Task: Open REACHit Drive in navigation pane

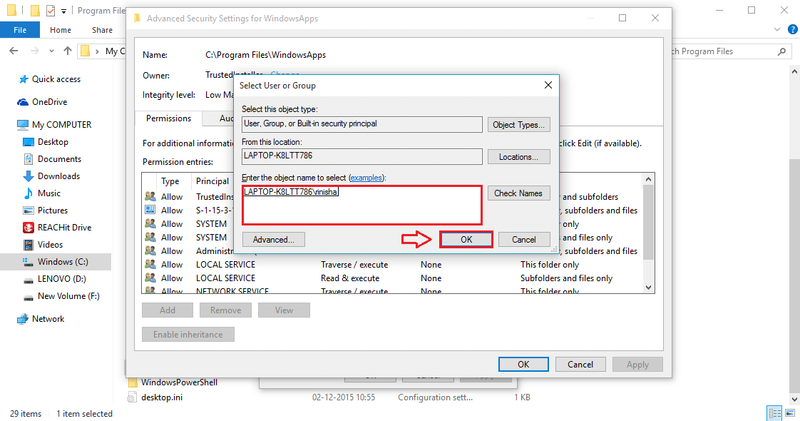Action: point(64,227)
